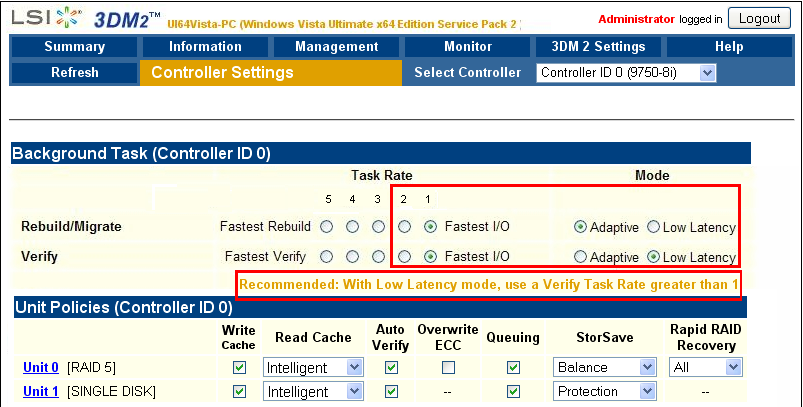Set Rebuild/Migrate task rate to 1
This screenshot has width=803, height=407.
(x=430, y=227)
